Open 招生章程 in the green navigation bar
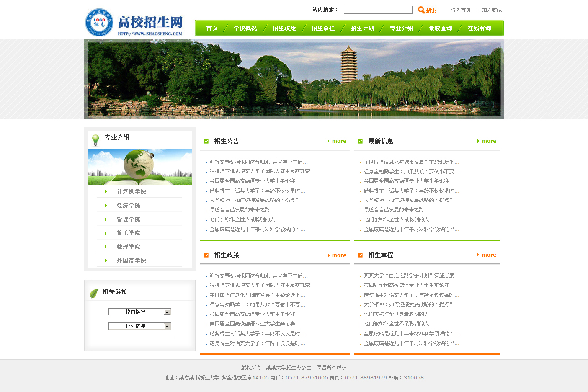Viewport: 588px width, 392px height. pos(323,28)
